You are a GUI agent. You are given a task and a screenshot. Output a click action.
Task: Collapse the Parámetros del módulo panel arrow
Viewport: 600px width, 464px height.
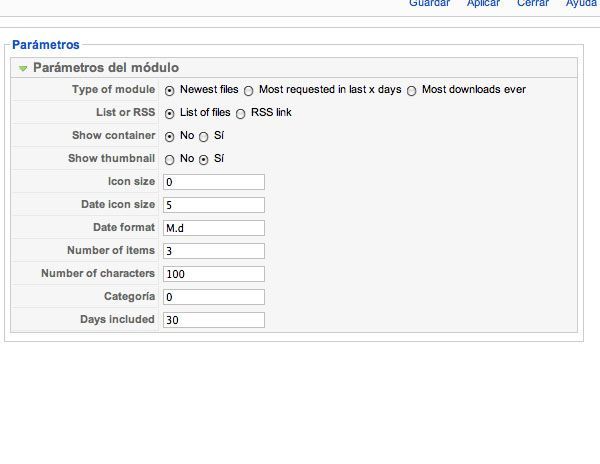[x=23, y=68]
